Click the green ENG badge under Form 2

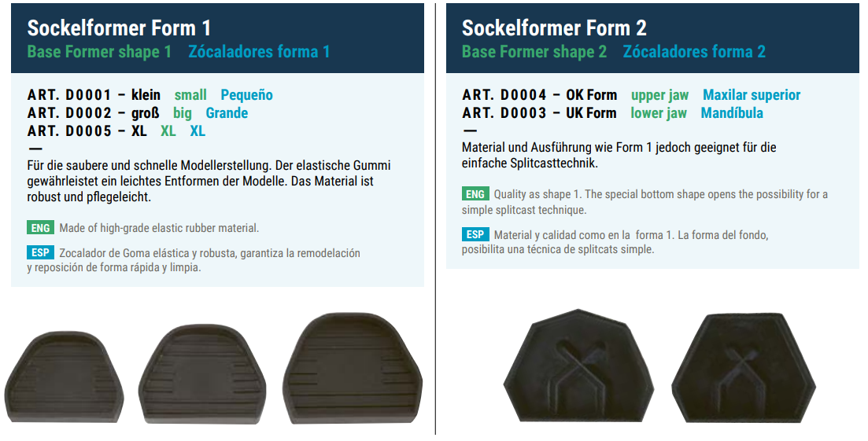(x=475, y=194)
